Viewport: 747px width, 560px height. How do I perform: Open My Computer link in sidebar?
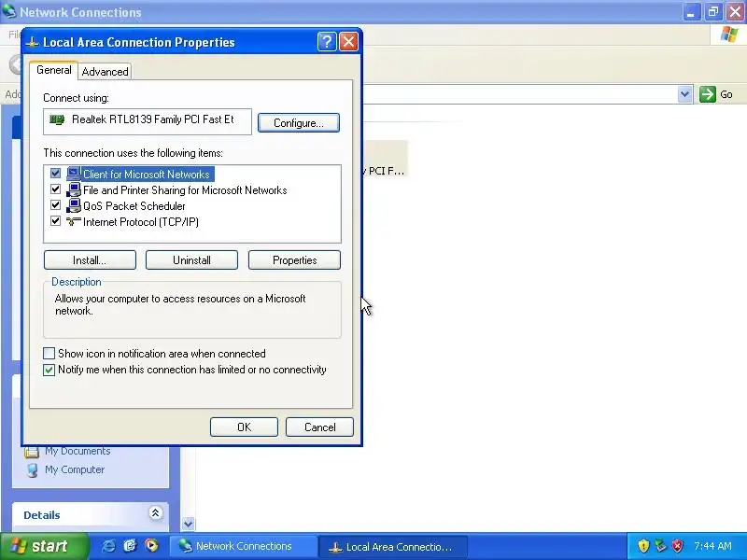[75, 469]
